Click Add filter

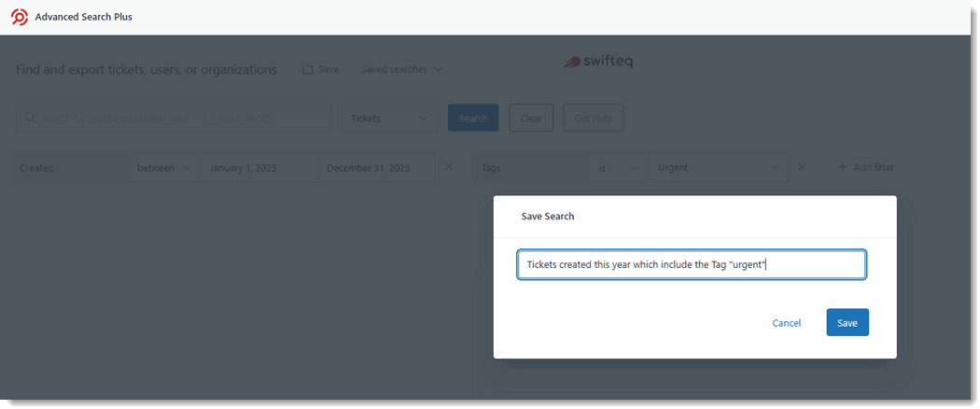[x=865, y=167]
